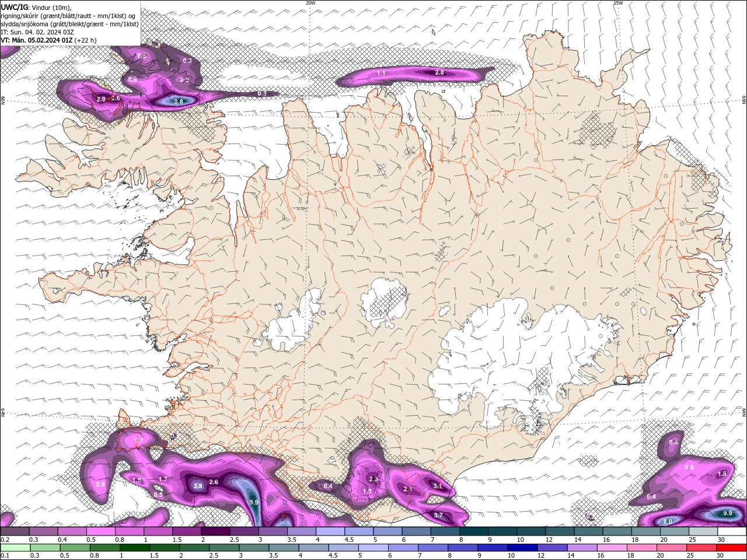
Task: Click pink rain scale swatch between 16 and 18
Action: tap(611, 547)
